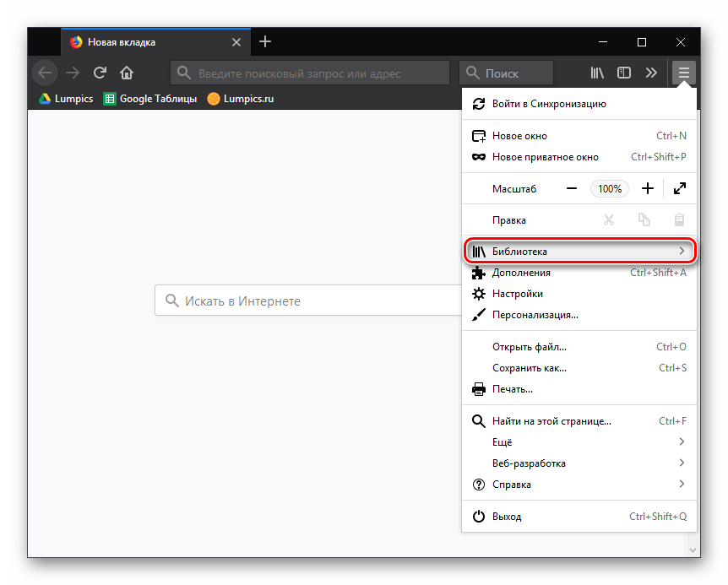Reload the current page
This screenshot has width=728, height=585.
click(100, 73)
